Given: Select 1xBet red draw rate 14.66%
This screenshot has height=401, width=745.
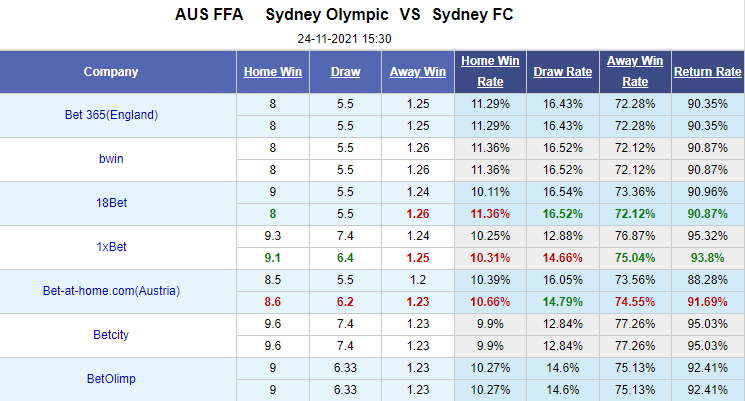Looking at the screenshot, I should click(563, 258).
